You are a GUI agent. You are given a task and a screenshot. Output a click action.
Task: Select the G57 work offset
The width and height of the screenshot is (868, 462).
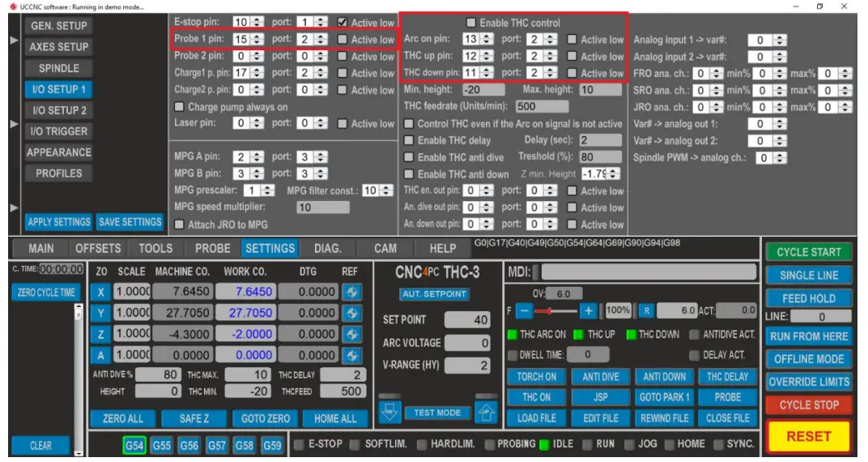217,445
